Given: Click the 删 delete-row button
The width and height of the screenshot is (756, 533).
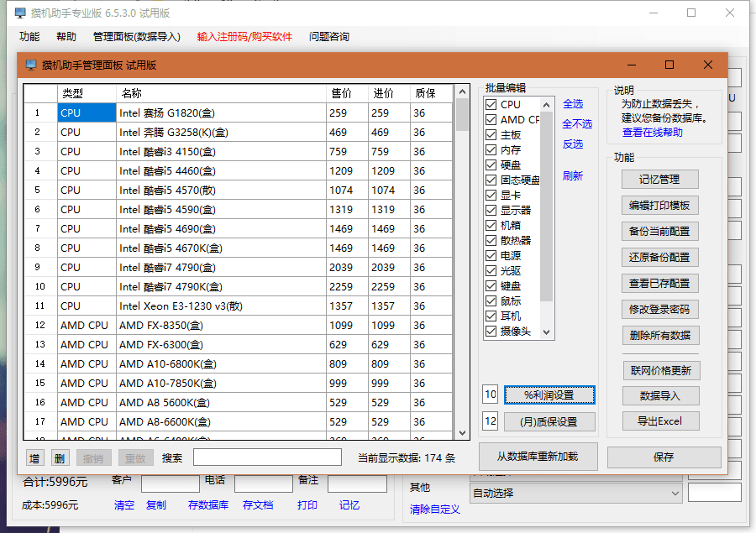Looking at the screenshot, I should 60,458.
